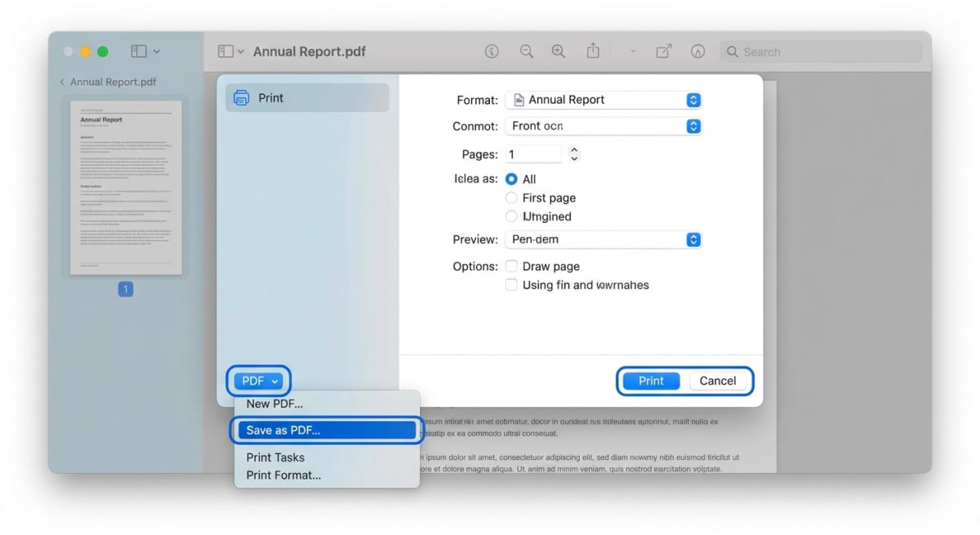Click the Print button

651,381
